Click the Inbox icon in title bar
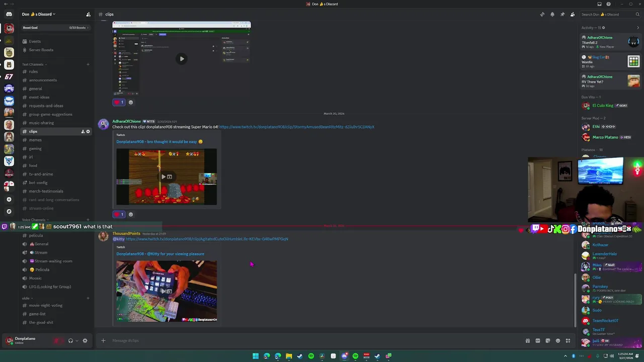This screenshot has height=362, width=644. pos(599,4)
